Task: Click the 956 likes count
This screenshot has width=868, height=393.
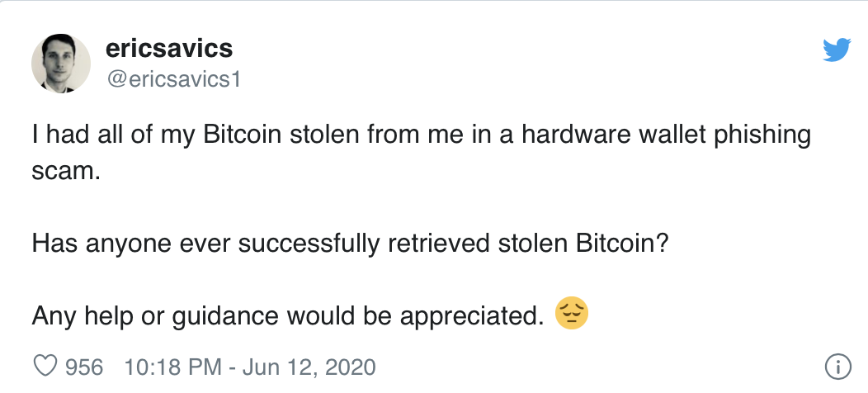Action: pyautogui.click(x=84, y=367)
